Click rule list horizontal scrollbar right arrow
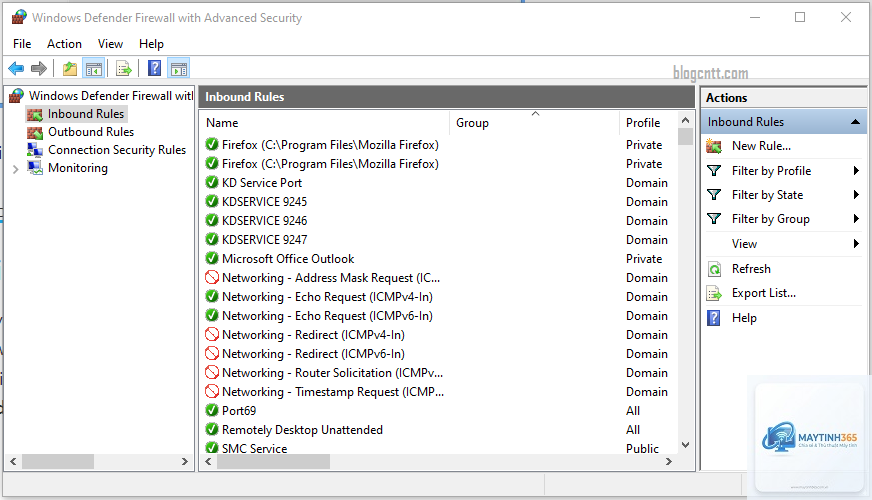The height and width of the screenshot is (500, 872). click(669, 462)
